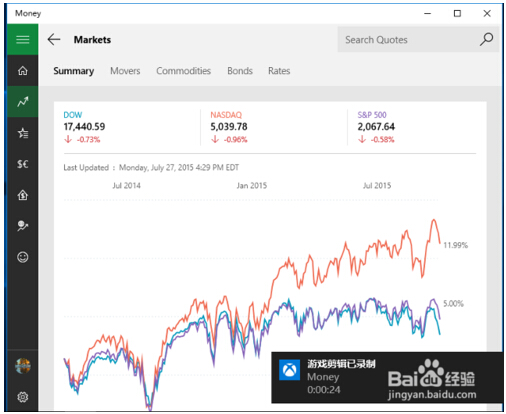This screenshot has height=414, width=506.
Task: Click the S&P 500 value 2,067.64
Action: (x=376, y=127)
